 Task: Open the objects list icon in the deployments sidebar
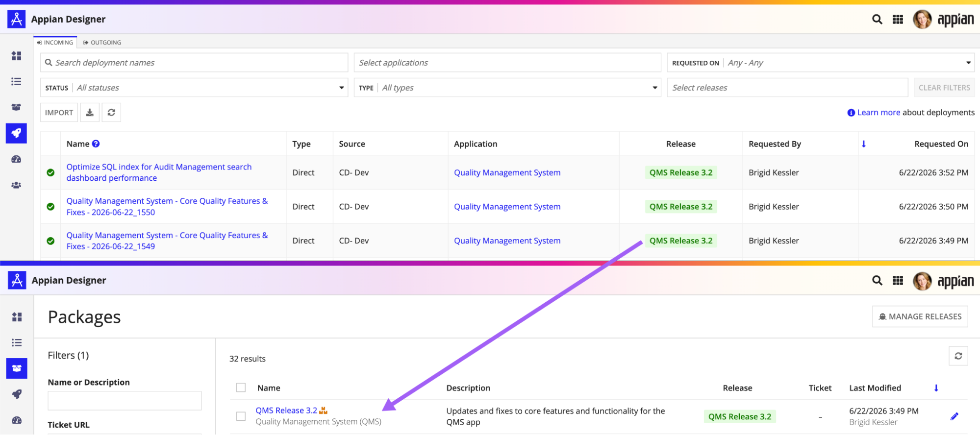pos(16,81)
